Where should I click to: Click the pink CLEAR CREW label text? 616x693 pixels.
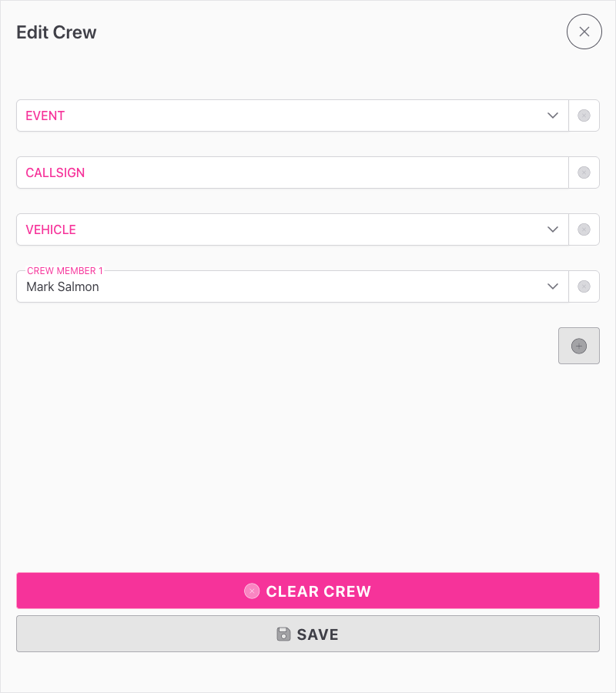(x=318, y=591)
